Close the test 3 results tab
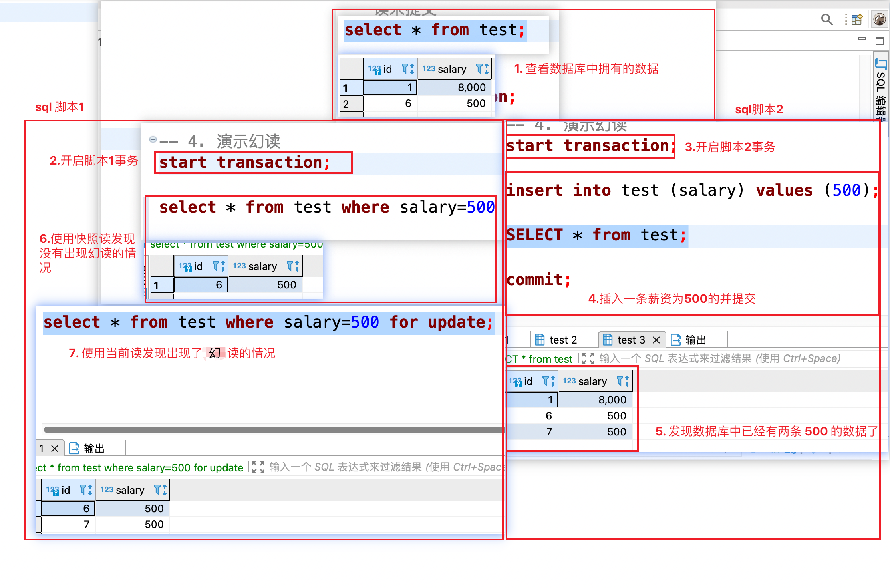The image size is (890, 588). pyautogui.click(x=656, y=340)
